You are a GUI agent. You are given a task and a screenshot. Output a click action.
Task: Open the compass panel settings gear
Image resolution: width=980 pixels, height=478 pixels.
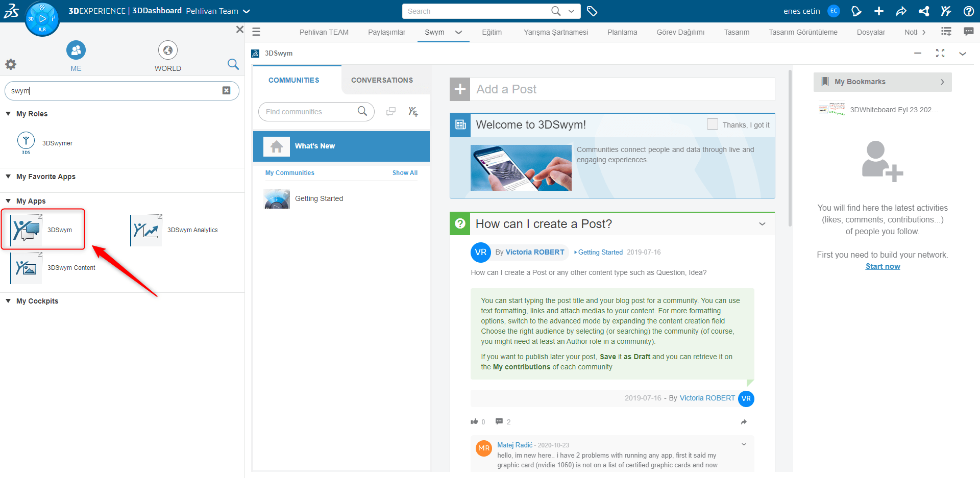point(11,64)
